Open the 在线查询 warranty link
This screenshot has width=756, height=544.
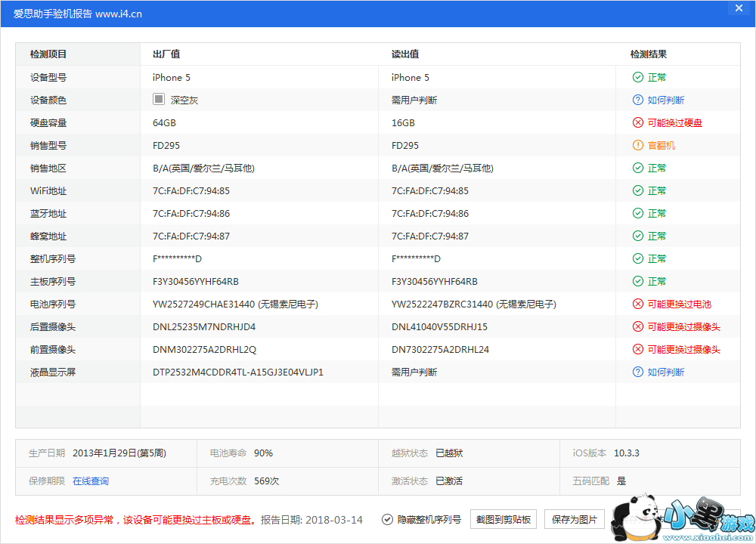coord(91,481)
